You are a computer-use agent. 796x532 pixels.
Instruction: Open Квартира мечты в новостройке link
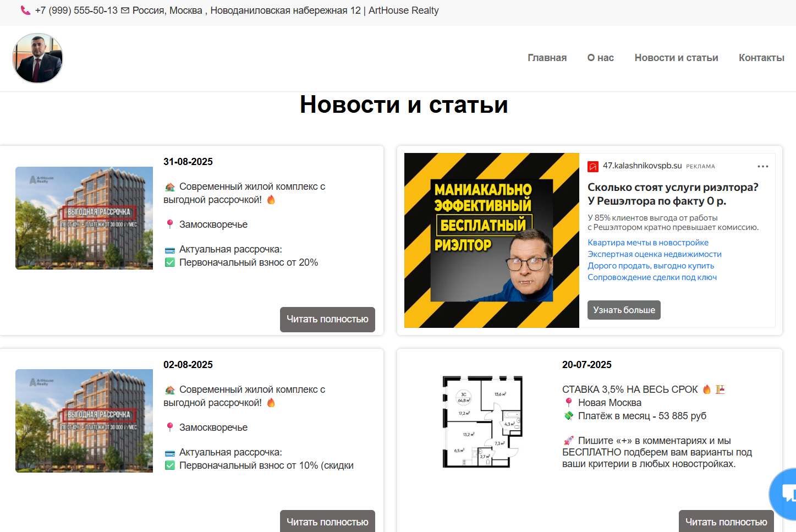648,243
